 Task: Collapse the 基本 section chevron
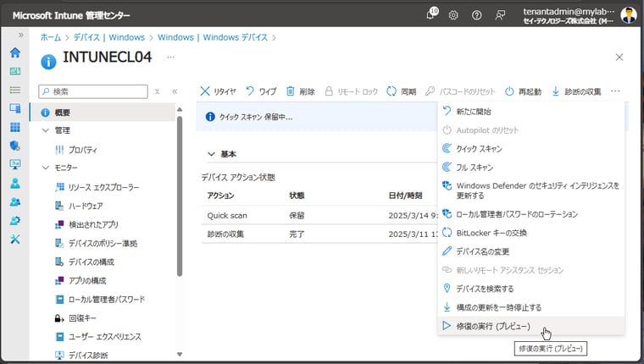tap(211, 154)
